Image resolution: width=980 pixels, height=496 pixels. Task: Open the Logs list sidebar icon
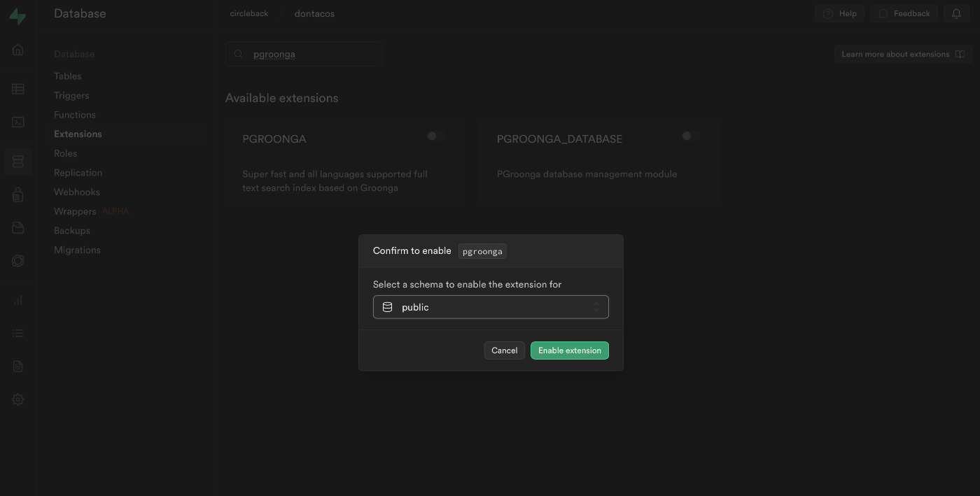pos(18,333)
